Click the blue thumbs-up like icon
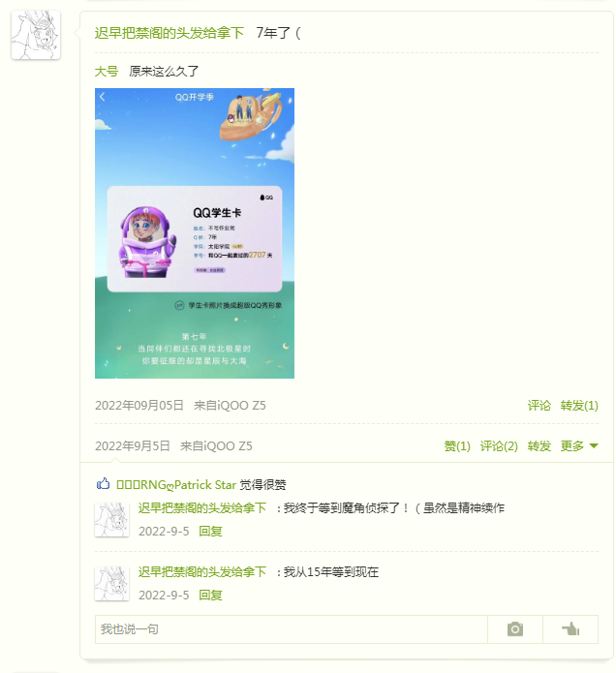The height and width of the screenshot is (673, 616). (x=103, y=484)
